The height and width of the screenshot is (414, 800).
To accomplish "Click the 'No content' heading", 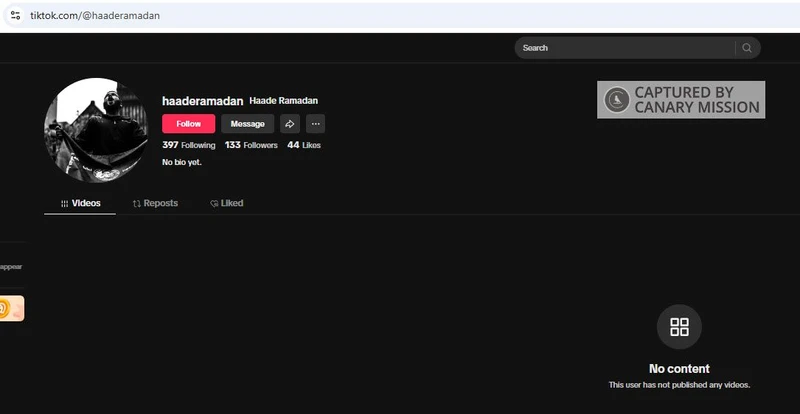I will click(x=679, y=369).
